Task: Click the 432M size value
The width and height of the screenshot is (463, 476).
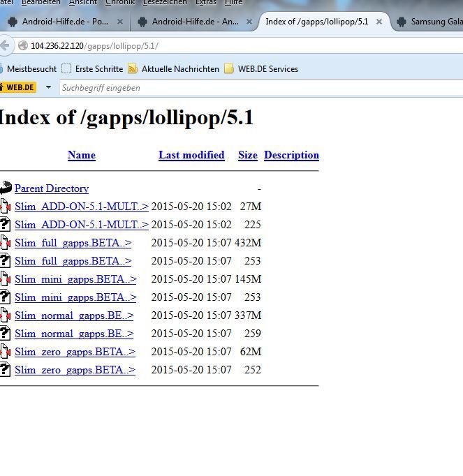Action: 248,243
